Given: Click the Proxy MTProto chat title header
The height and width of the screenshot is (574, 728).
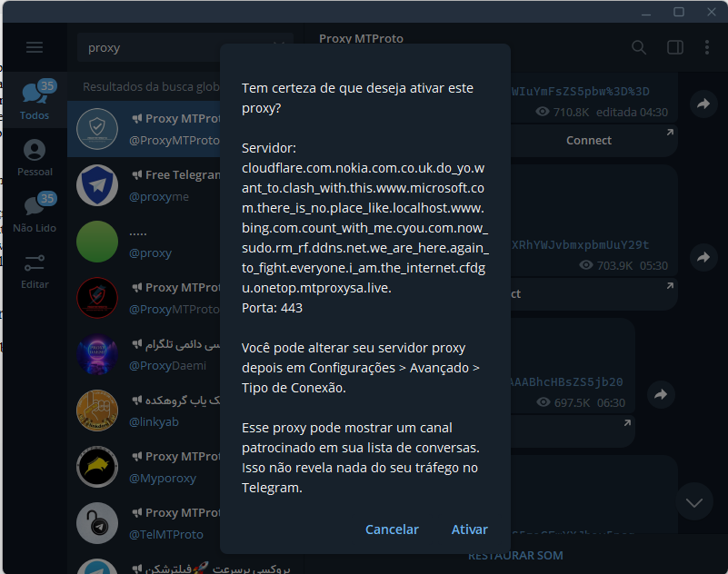Looking at the screenshot, I should pyautogui.click(x=361, y=38).
